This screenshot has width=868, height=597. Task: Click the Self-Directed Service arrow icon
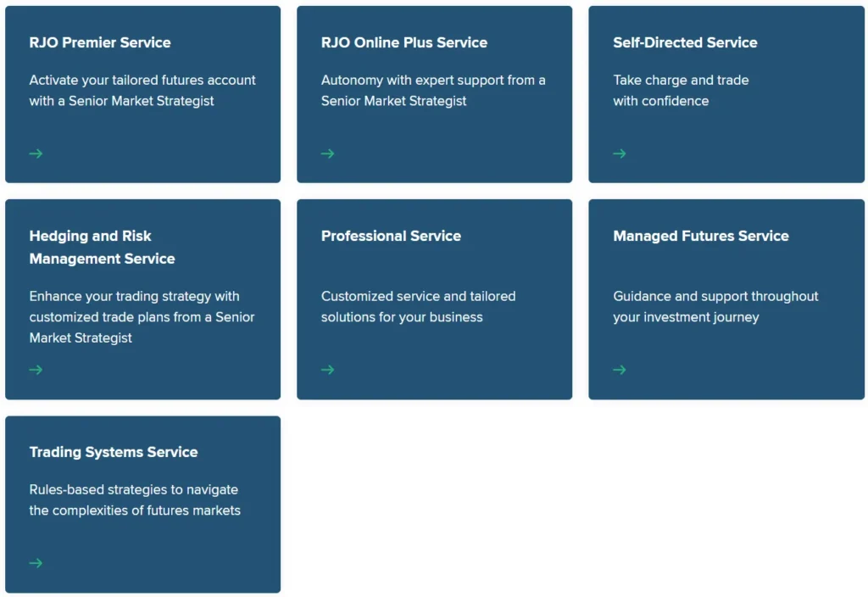click(x=620, y=153)
